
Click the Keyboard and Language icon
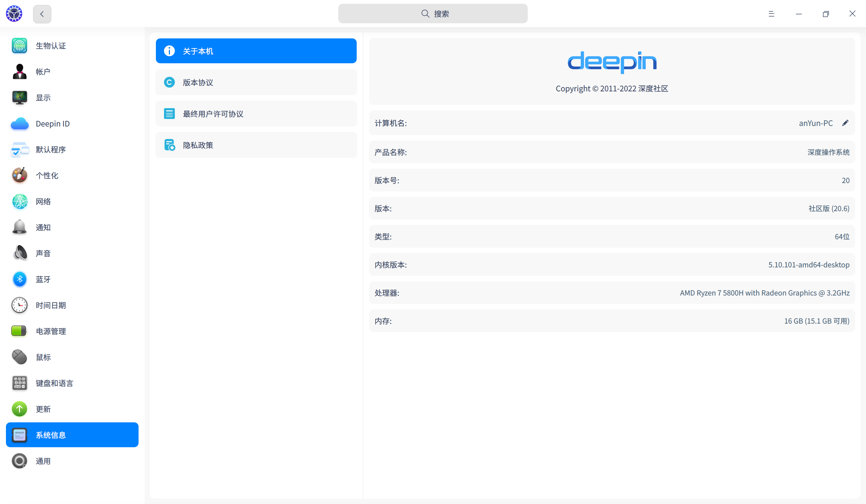[19, 383]
